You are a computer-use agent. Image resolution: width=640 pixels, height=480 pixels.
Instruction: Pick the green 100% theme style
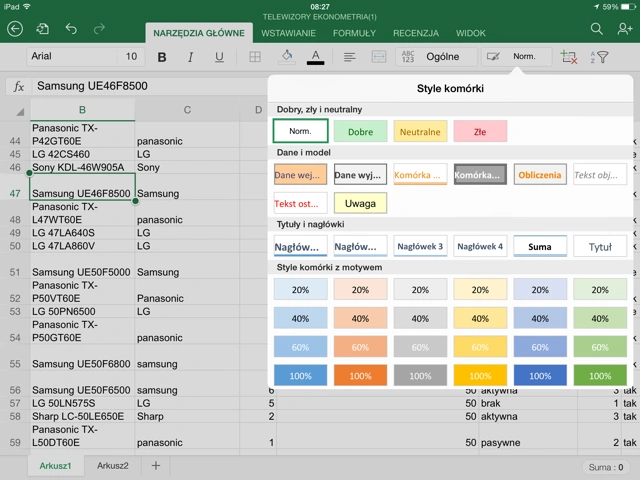pos(600,376)
